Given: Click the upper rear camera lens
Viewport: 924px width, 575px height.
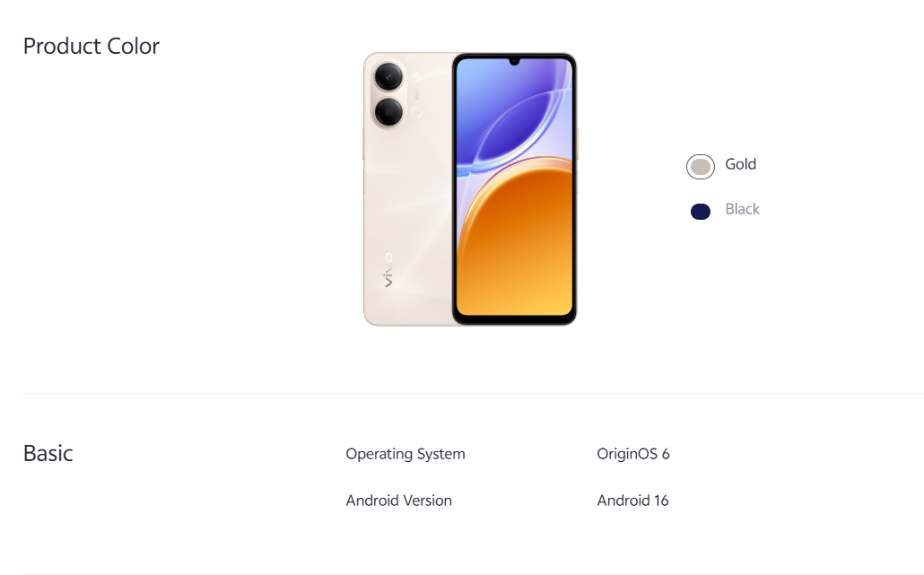Looking at the screenshot, I should 388,76.
